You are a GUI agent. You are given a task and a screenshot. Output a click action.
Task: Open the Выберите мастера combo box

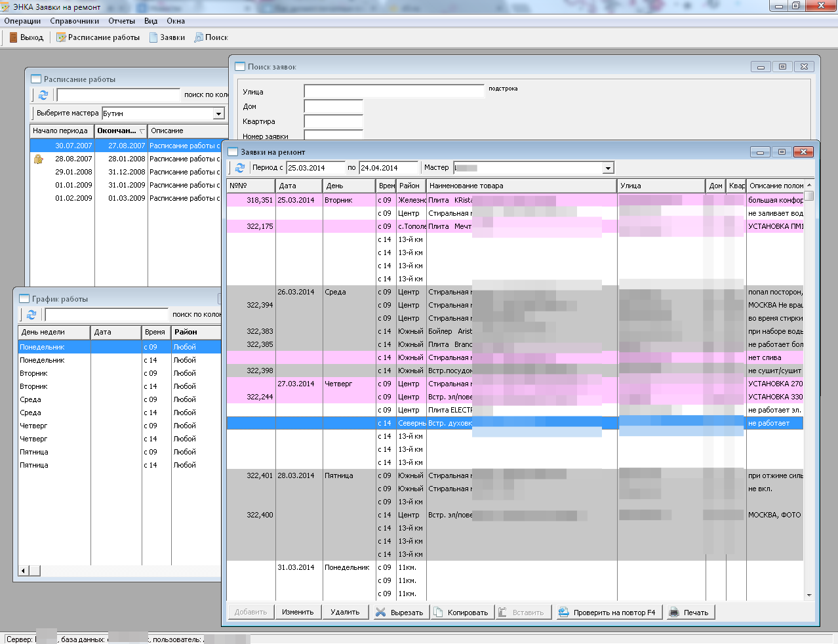click(x=218, y=113)
